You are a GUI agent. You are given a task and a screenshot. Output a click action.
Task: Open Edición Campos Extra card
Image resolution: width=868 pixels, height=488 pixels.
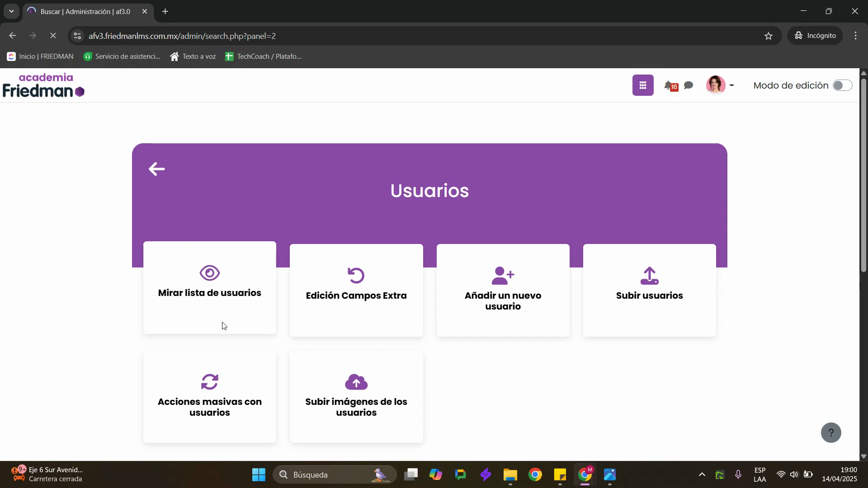(356, 296)
